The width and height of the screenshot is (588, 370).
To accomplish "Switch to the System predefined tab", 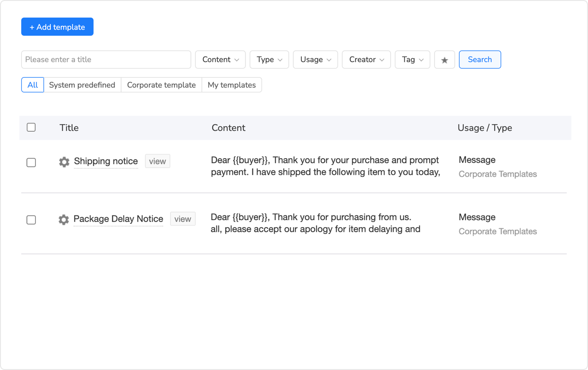I will tap(82, 85).
